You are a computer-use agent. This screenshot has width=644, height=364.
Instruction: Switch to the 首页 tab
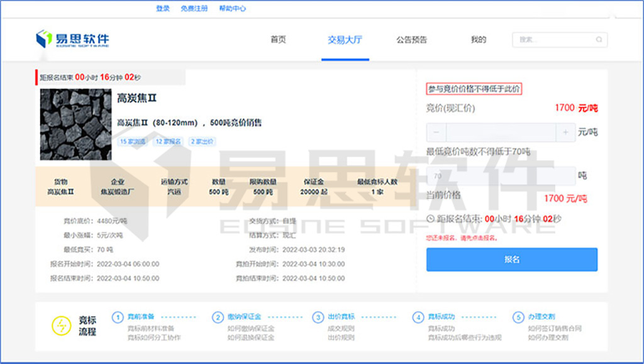pos(277,39)
